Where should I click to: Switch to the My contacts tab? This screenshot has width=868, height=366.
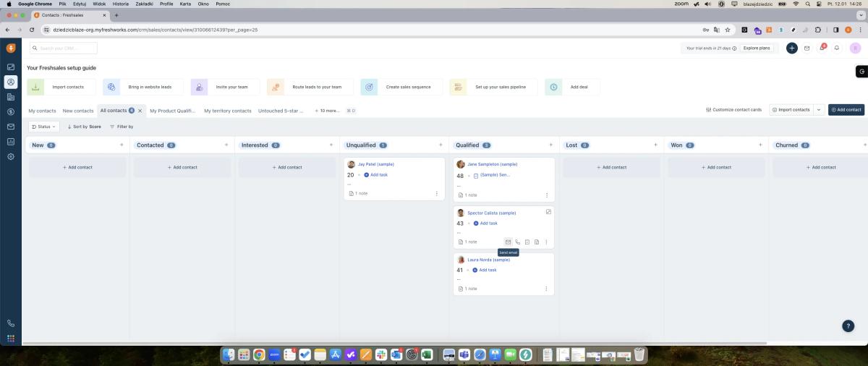point(42,111)
